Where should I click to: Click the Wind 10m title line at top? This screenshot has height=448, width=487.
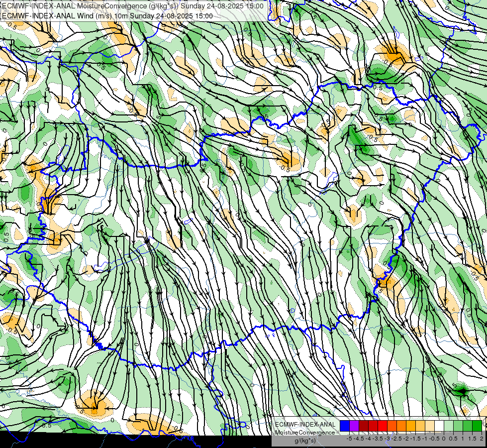click(x=107, y=16)
